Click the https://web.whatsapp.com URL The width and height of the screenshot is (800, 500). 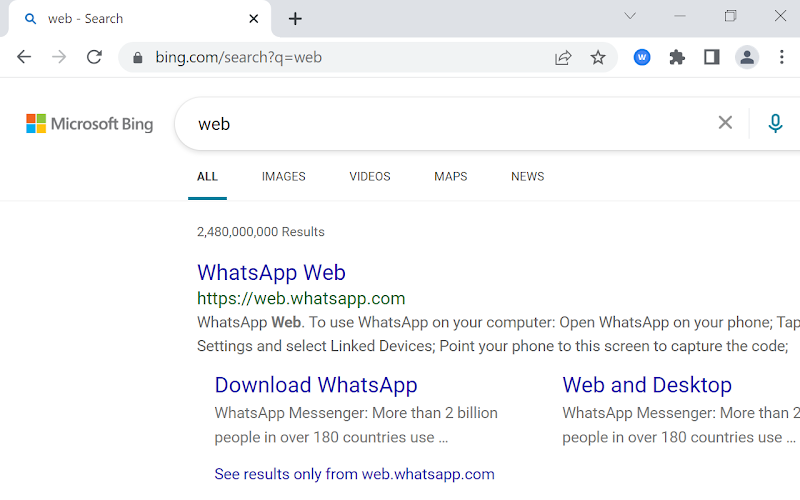click(x=301, y=298)
